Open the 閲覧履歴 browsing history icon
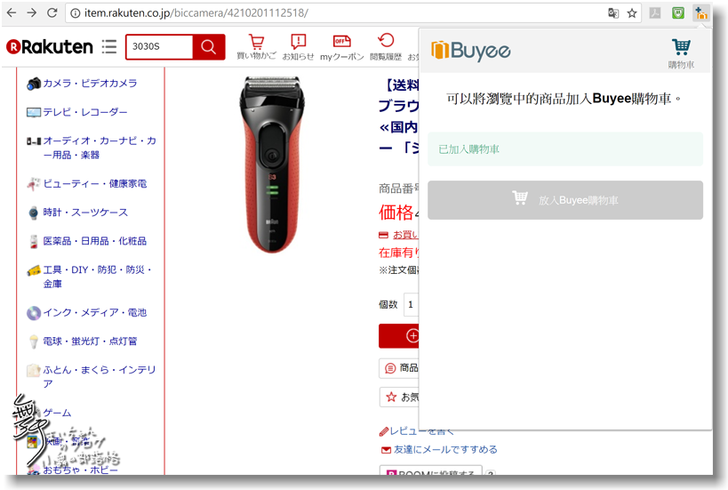 [386, 47]
